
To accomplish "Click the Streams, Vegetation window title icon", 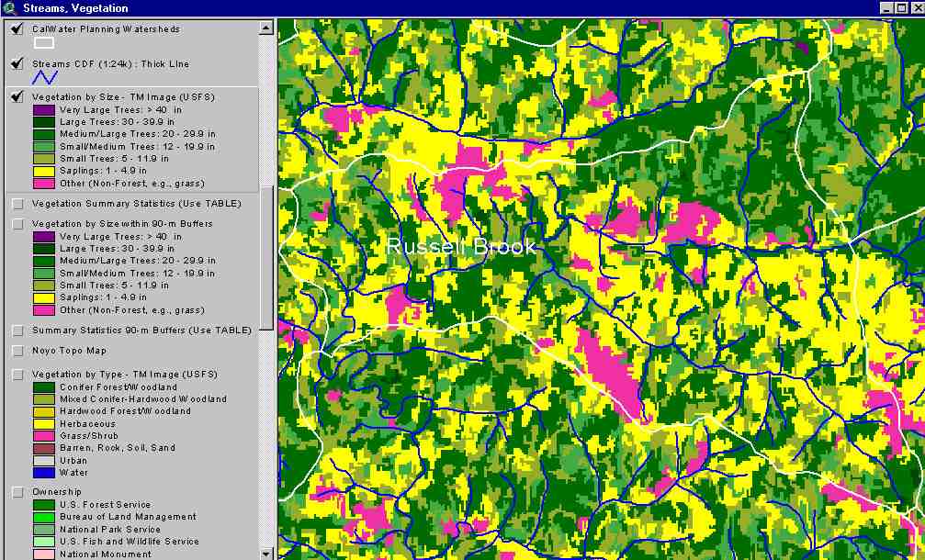I will [x=9, y=7].
